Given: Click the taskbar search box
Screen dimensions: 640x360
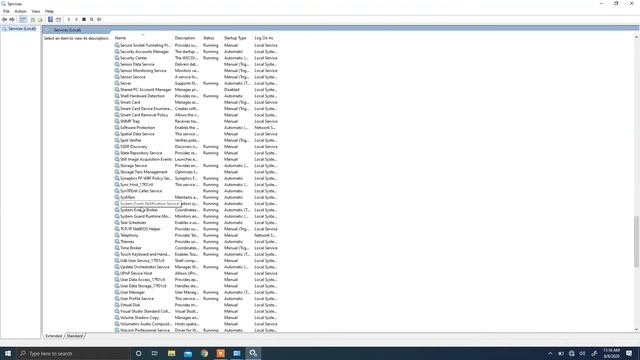Looking at the screenshot, I should [x=73, y=353].
